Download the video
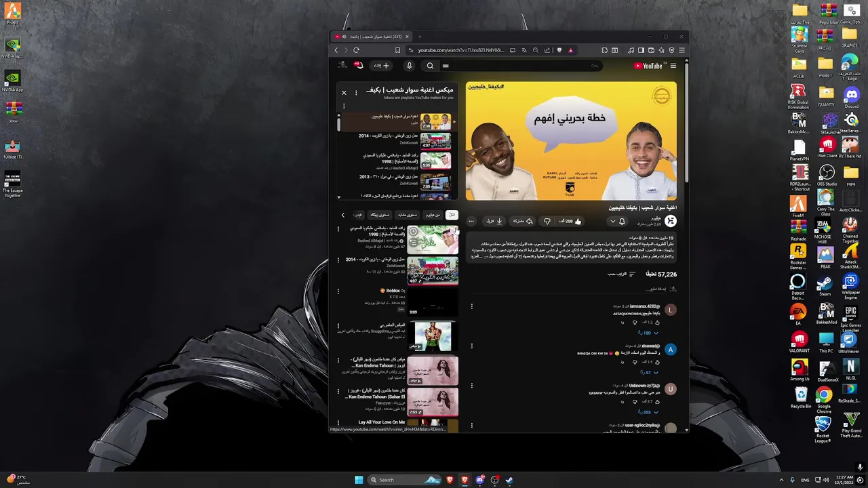 [494, 221]
